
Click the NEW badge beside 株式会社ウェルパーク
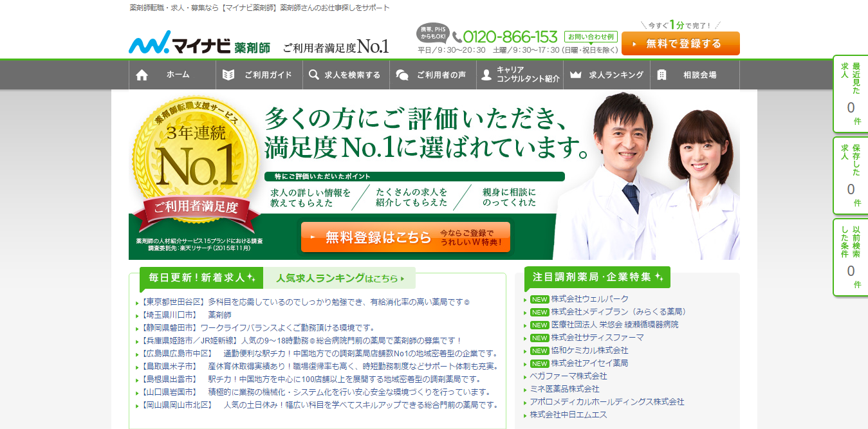point(539,300)
